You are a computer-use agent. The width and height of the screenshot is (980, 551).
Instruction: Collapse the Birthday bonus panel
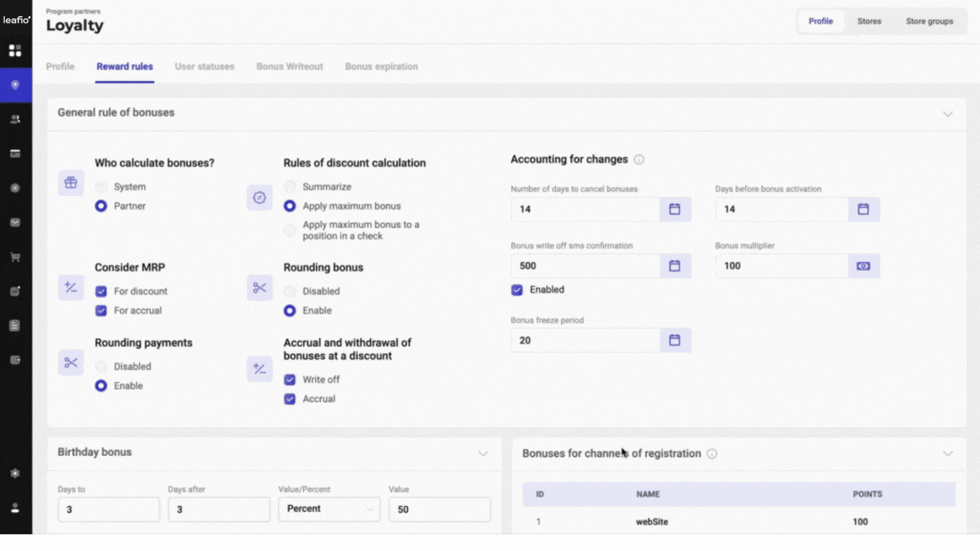pyautogui.click(x=483, y=453)
